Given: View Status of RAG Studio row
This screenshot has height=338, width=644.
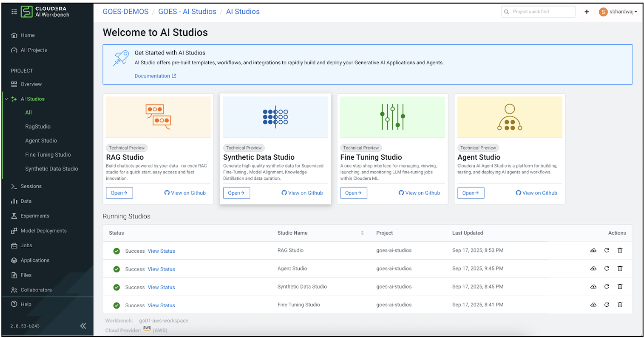Looking at the screenshot, I should click(x=161, y=251).
